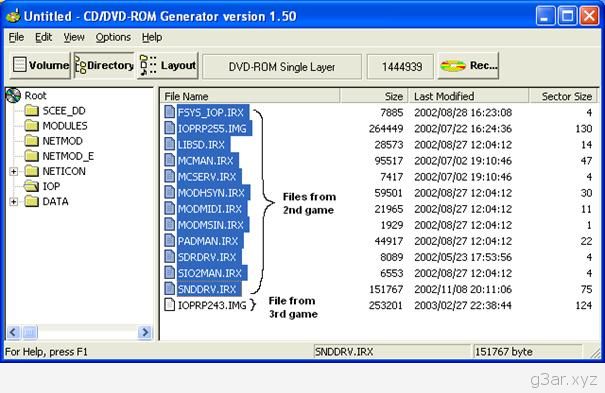Expand the NETICON folder node
Viewport: 605px width, 393px height.
point(14,171)
